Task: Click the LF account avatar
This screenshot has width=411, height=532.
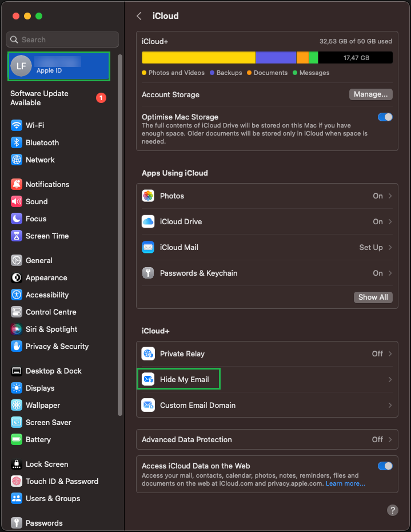Action: pyautogui.click(x=21, y=66)
